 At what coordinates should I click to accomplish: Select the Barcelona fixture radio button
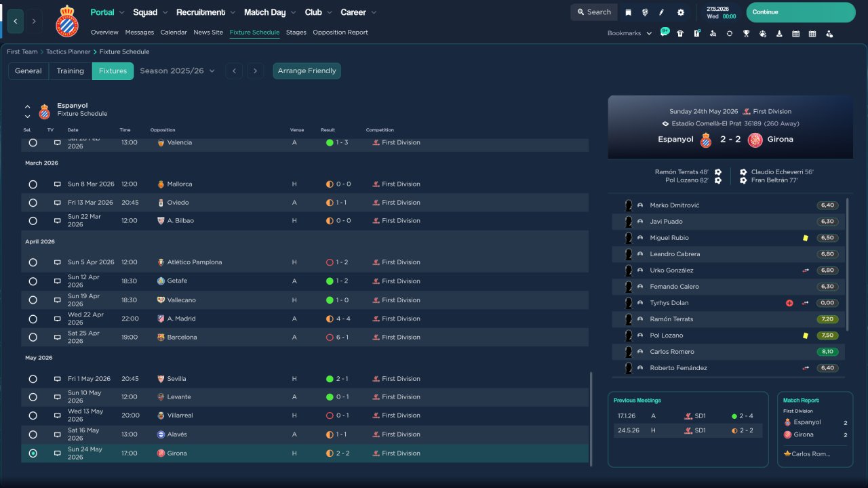[33, 338]
